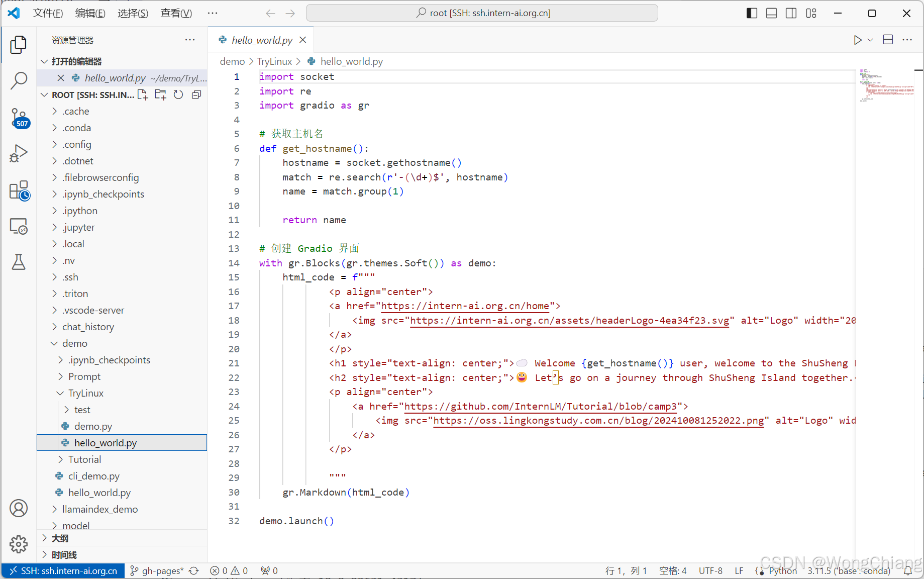Open Source Control with 507 changes
Image resolution: width=924 pixels, height=579 pixels.
[19, 118]
